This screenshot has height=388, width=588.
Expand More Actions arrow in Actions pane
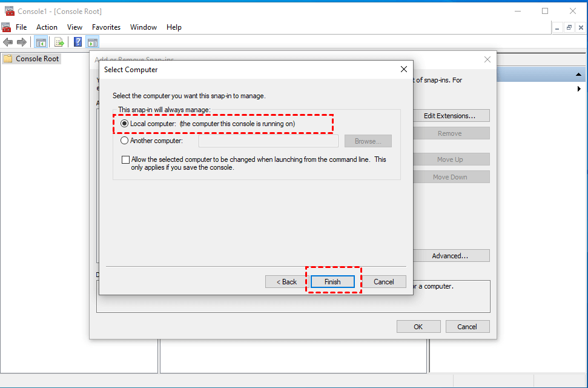(579, 89)
